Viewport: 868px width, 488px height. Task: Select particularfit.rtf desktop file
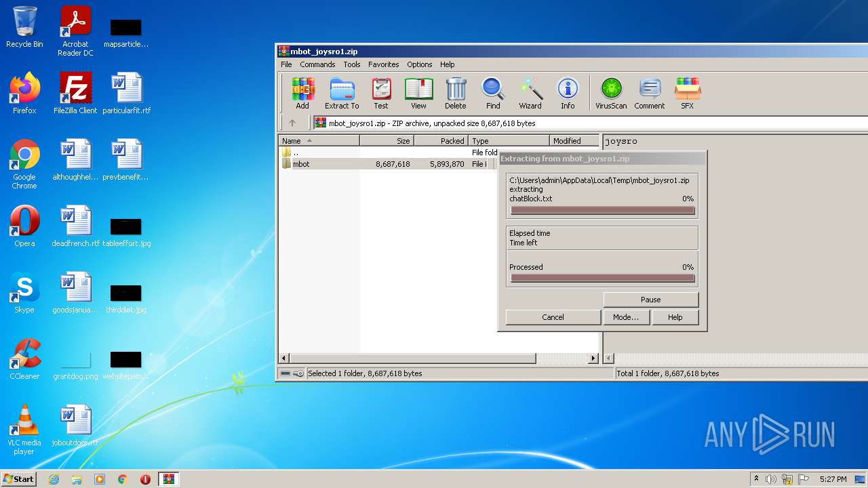click(x=127, y=94)
